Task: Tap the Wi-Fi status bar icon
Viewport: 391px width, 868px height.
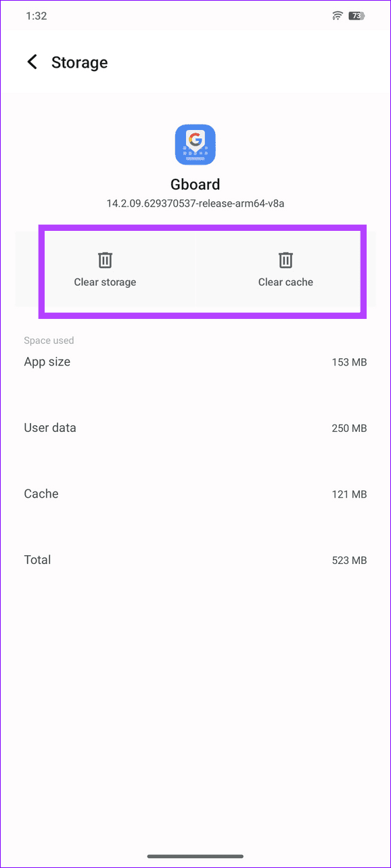Action: 338,15
